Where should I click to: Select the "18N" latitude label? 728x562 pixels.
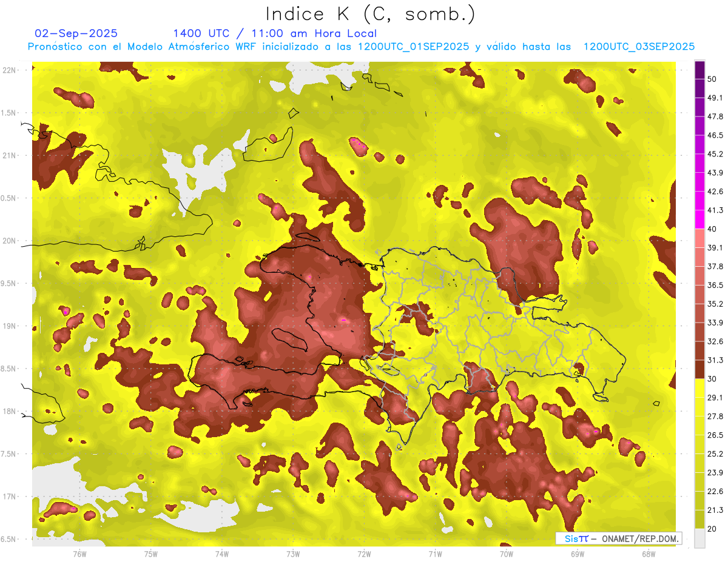pyautogui.click(x=10, y=411)
